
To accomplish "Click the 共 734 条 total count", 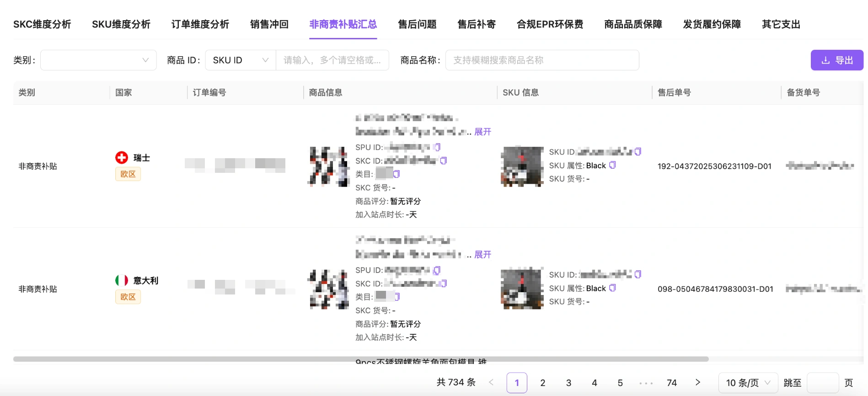I will pos(456,382).
